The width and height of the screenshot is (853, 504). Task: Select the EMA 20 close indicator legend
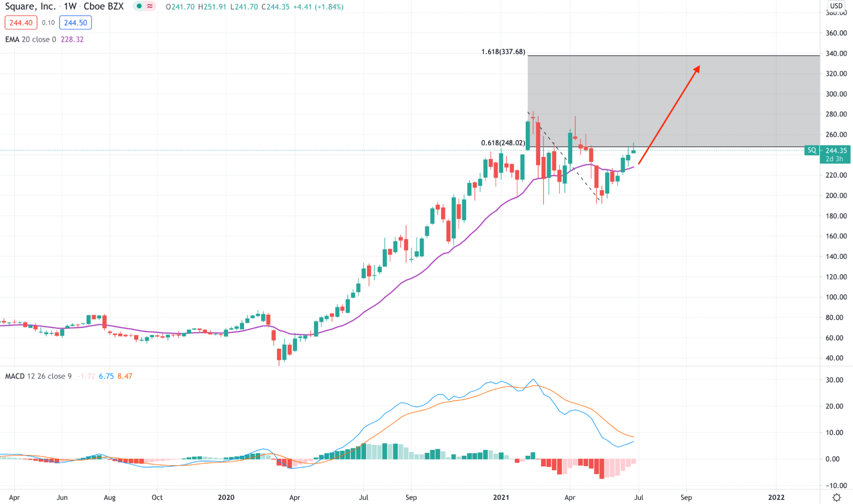pyautogui.click(x=31, y=39)
